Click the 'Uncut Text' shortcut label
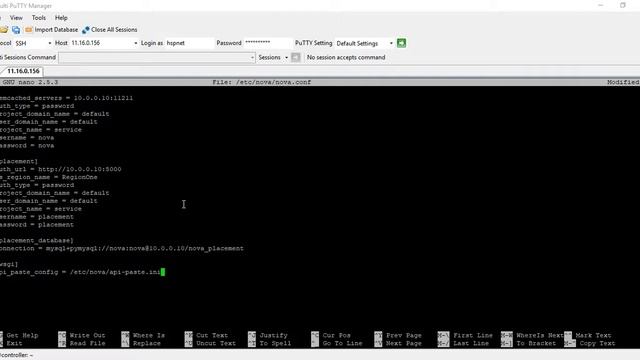The image size is (640, 360). click(x=216, y=343)
